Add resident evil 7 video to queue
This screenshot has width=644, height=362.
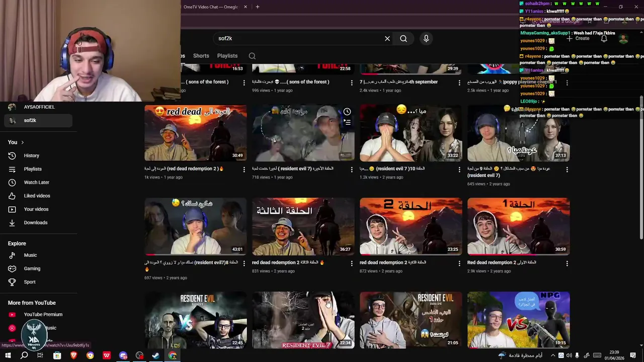[x=347, y=122]
